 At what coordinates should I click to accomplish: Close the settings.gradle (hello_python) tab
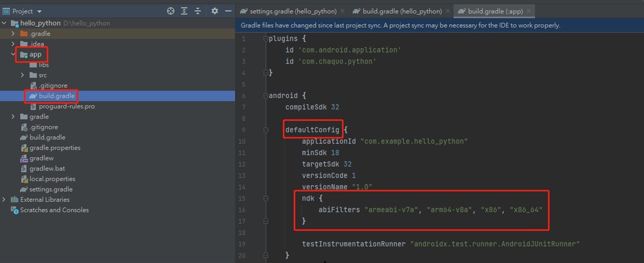tap(343, 11)
